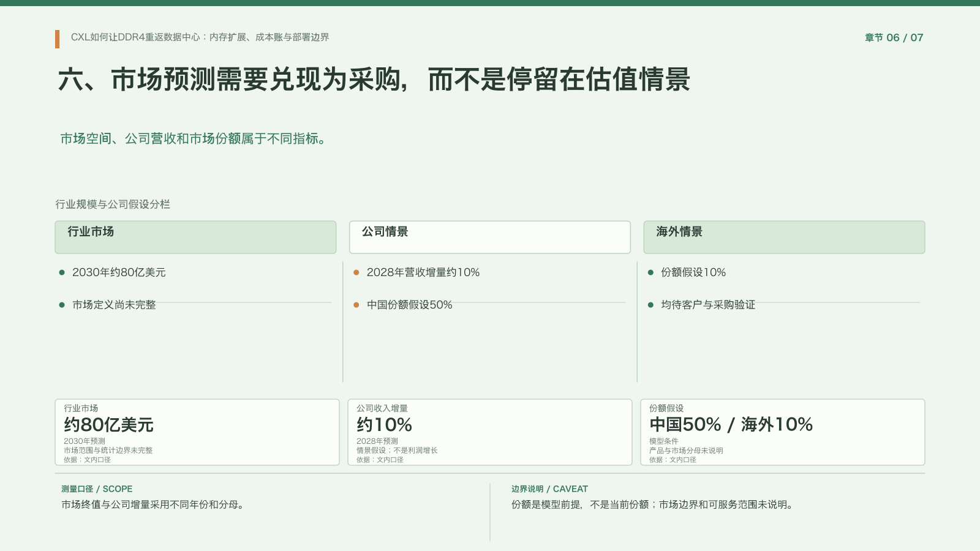Click card label 份额假设
This screenshot has width=980, height=551.
pos(666,408)
